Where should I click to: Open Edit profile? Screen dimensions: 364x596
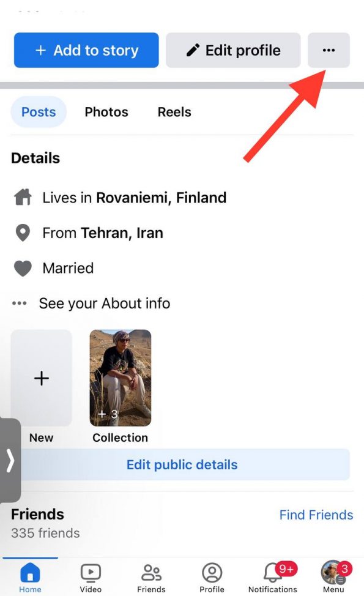tap(233, 50)
